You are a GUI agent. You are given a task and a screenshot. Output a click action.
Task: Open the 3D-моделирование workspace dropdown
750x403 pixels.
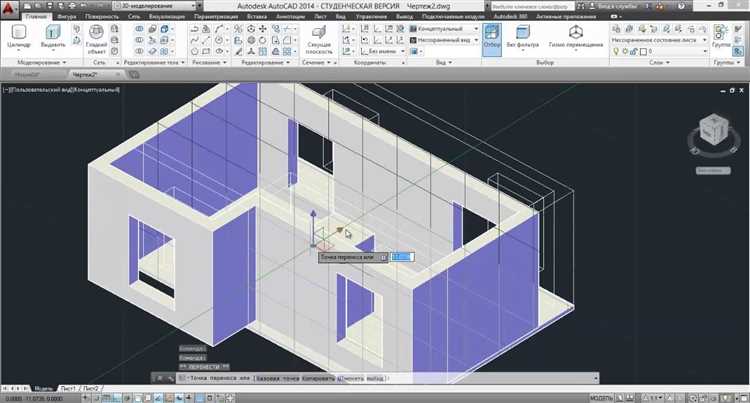pos(157,5)
